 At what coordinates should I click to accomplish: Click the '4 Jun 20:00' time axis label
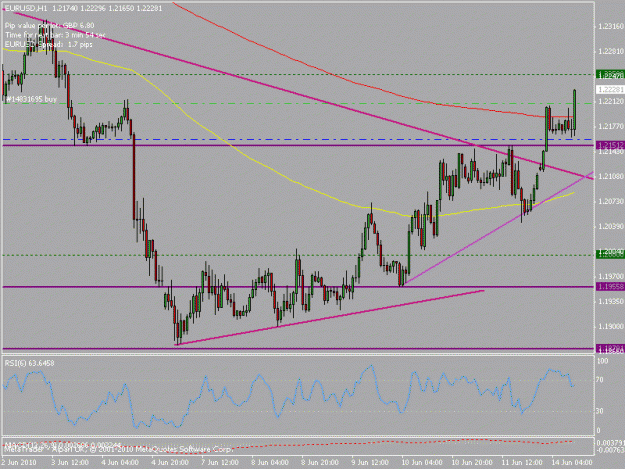(x=170, y=463)
